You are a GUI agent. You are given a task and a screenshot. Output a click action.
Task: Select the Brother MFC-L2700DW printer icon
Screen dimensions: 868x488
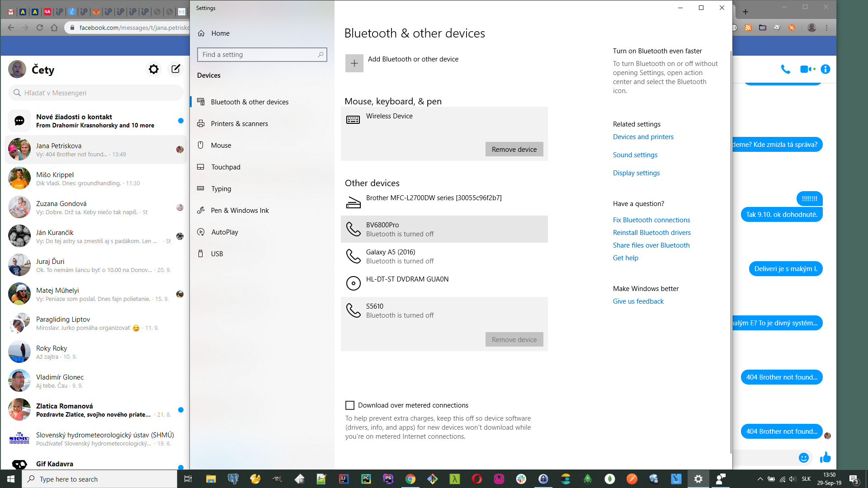pyautogui.click(x=353, y=202)
